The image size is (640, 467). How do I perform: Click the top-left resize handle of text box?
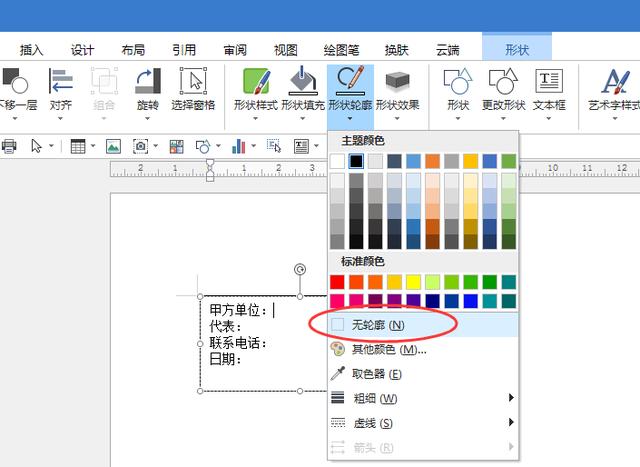(x=200, y=296)
